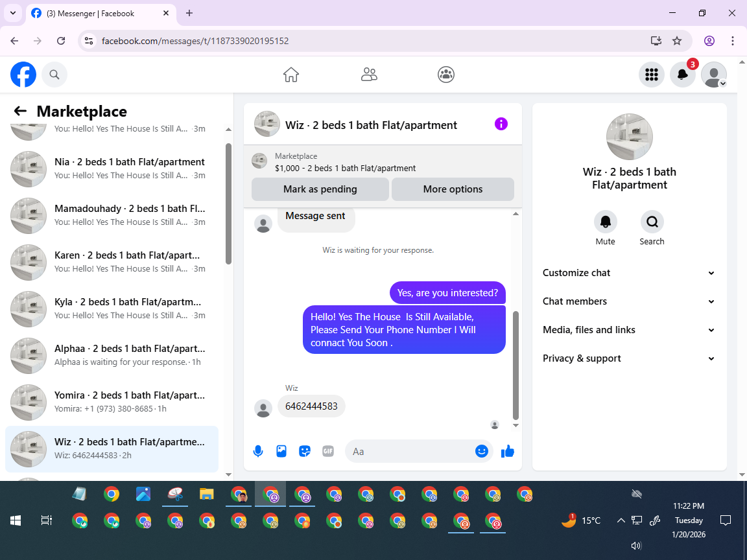Open Windows Start menu
This screenshot has width=747, height=560.
[16, 520]
